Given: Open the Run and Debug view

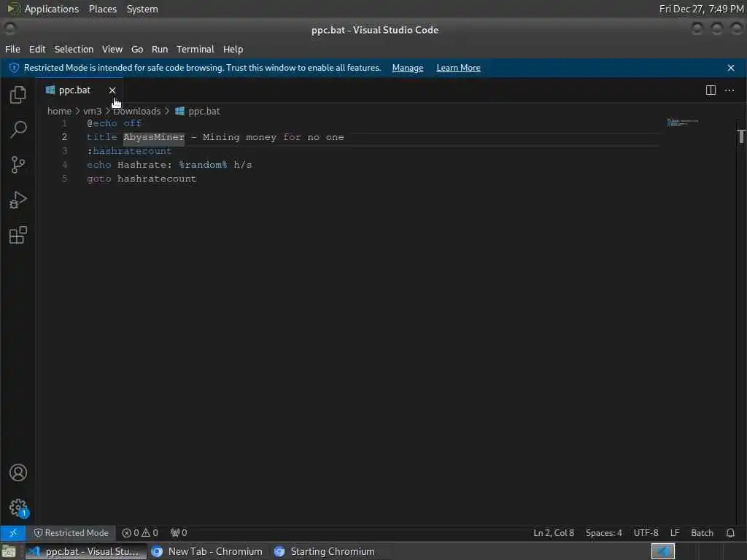Looking at the screenshot, I should [x=18, y=200].
